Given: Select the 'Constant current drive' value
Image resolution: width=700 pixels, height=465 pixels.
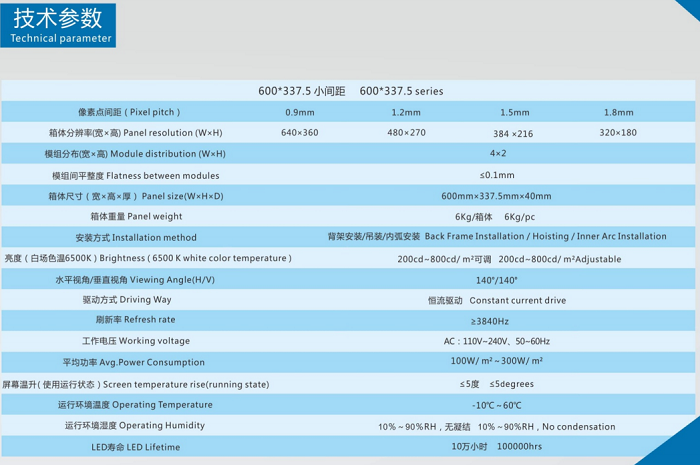Looking at the screenshot, I should [x=518, y=301].
